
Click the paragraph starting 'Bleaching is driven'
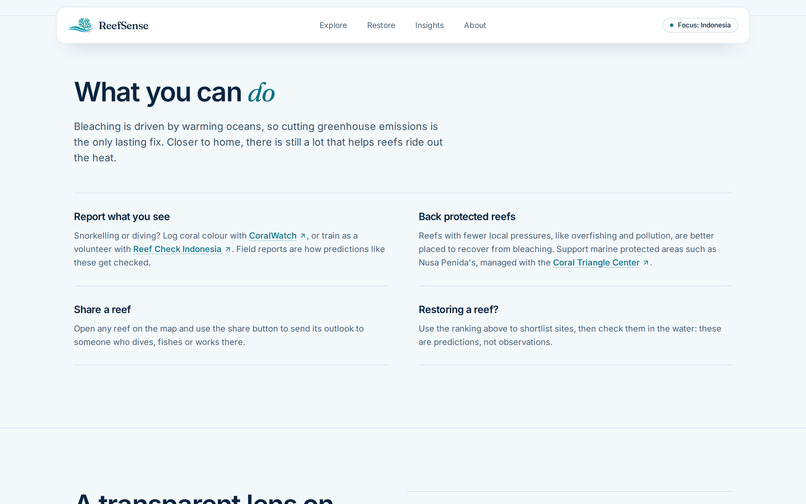[x=258, y=142]
